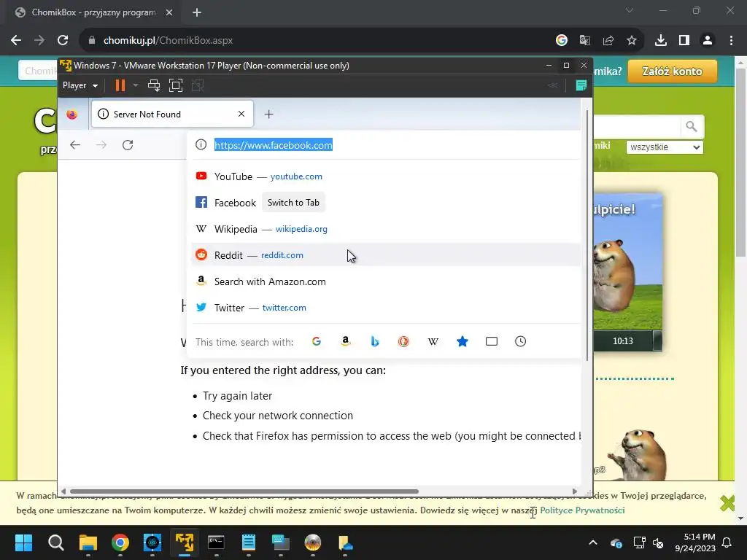Open Windows Start button
The image size is (747, 560).
pyautogui.click(x=23, y=542)
